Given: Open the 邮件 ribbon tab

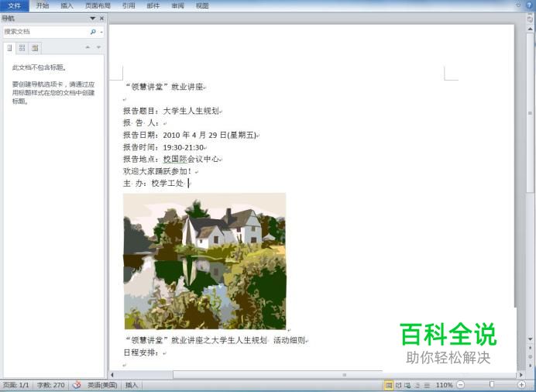Looking at the screenshot, I should click(x=153, y=5).
